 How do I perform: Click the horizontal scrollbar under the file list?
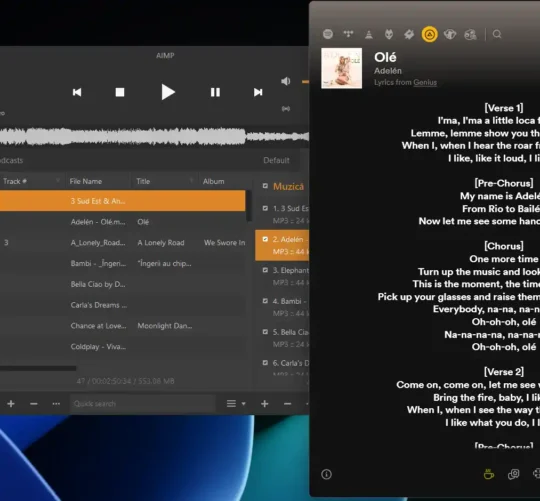pos(38,368)
